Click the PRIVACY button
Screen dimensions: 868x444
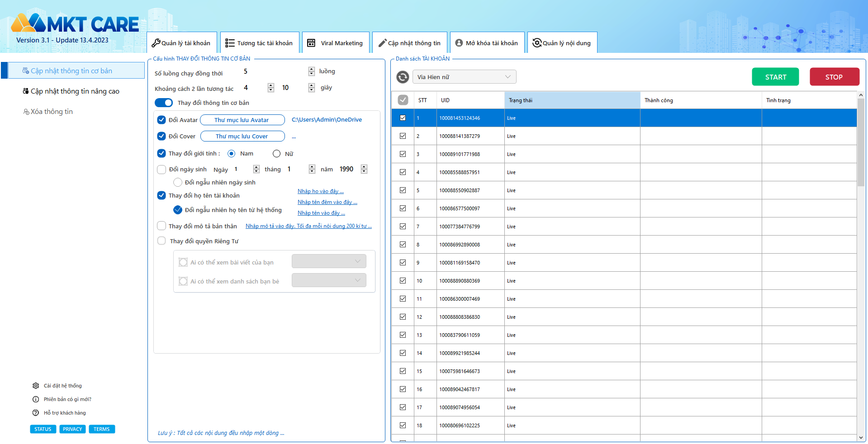72,429
